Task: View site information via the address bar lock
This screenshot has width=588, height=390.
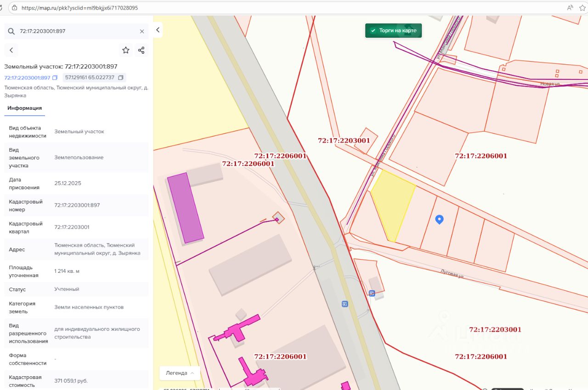Action: [x=14, y=8]
